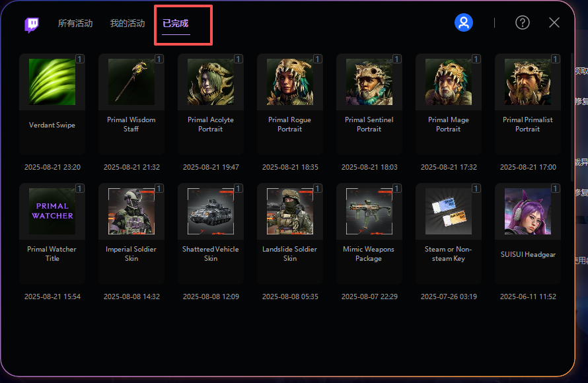588x383 pixels.
Task: View the Primal Sentinel Portrait image
Action: click(x=369, y=82)
